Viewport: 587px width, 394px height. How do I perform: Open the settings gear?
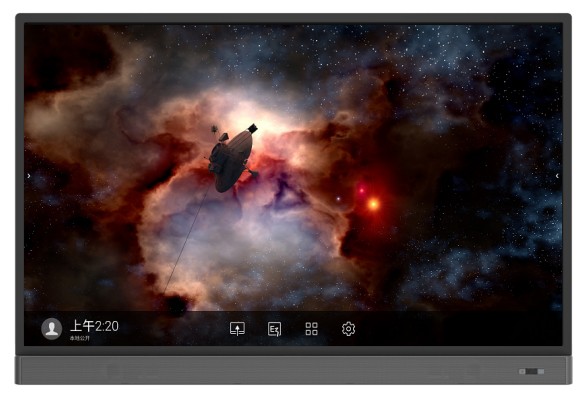coord(348,329)
